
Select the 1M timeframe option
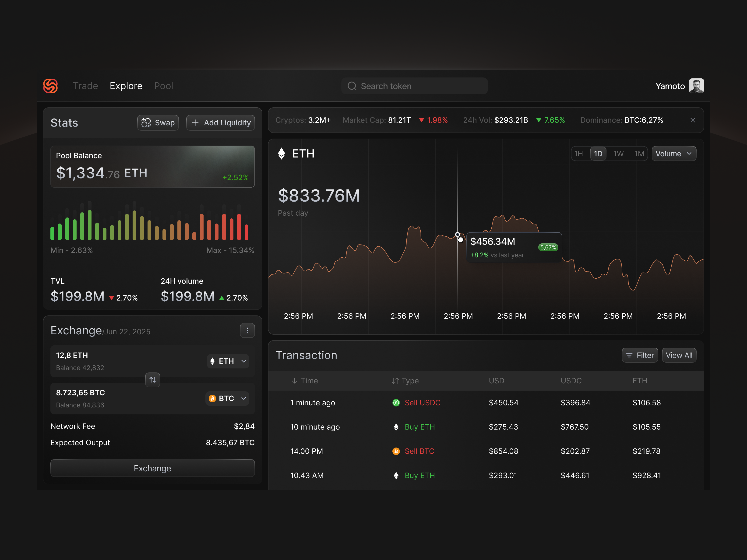point(639,154)
